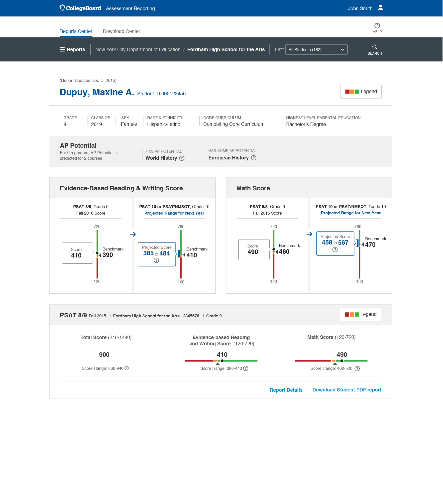443x504 pixels.
Task: Click the Legend button in PSAT 8/9 section
Action: [360, 314]
